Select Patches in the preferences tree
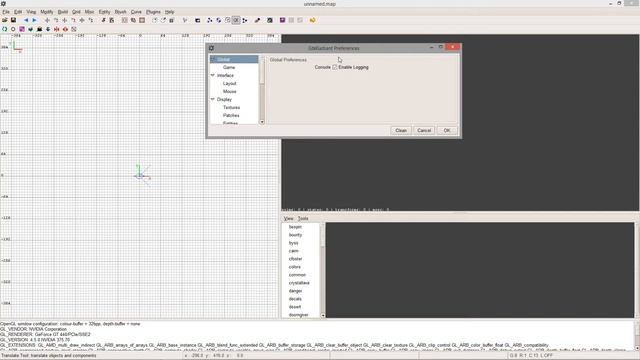The image size is (640, 360). point(231,116)
